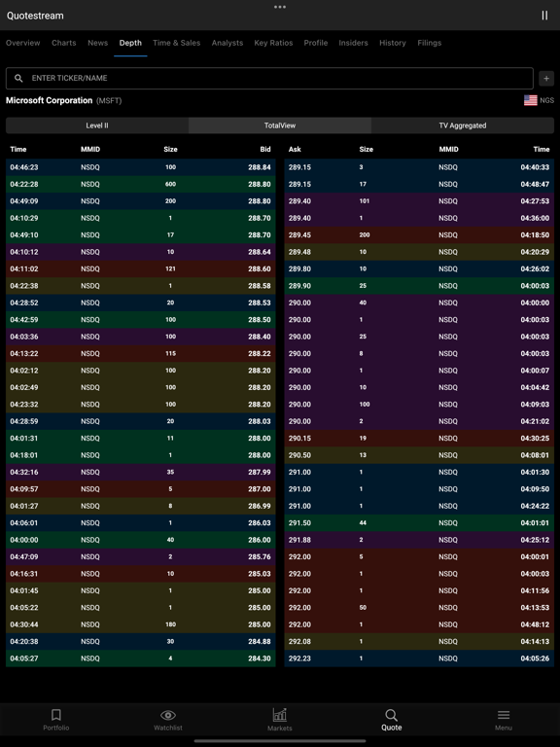Open the Key Ratios tab
The image size is (560, 747).
[x=273, y=43]
